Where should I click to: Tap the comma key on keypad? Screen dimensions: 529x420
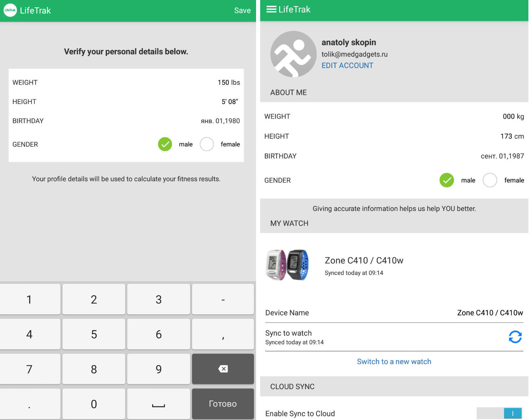pos(223,334)
